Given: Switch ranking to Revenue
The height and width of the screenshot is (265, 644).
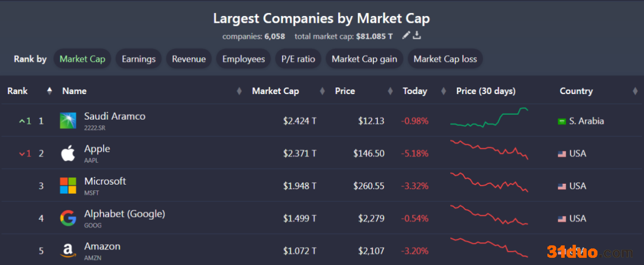Looking at the screenshot, I should (x=188, y=59).
